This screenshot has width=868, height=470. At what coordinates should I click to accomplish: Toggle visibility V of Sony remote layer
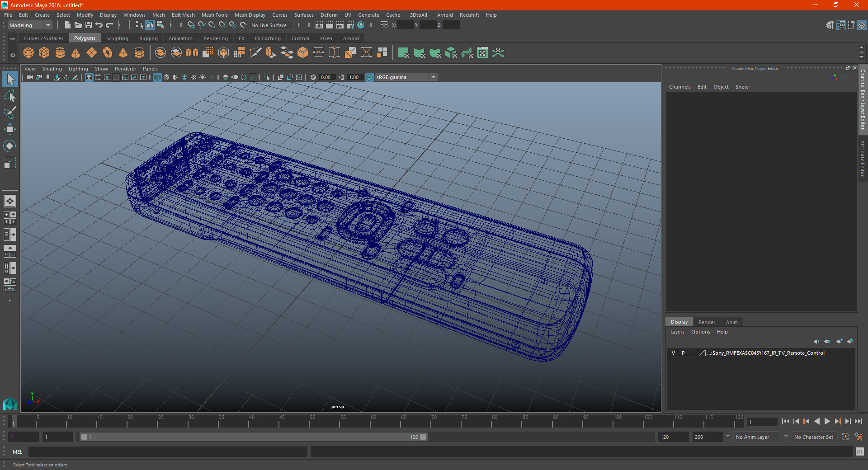point(673,353)
